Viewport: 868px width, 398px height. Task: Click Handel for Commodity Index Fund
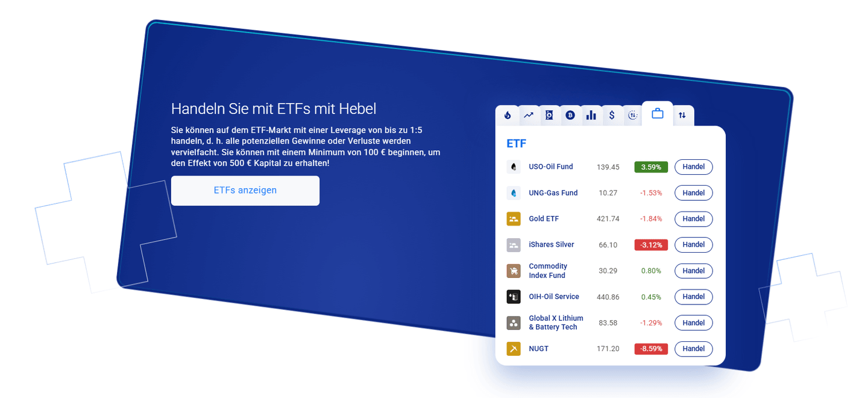click(694, 271)
